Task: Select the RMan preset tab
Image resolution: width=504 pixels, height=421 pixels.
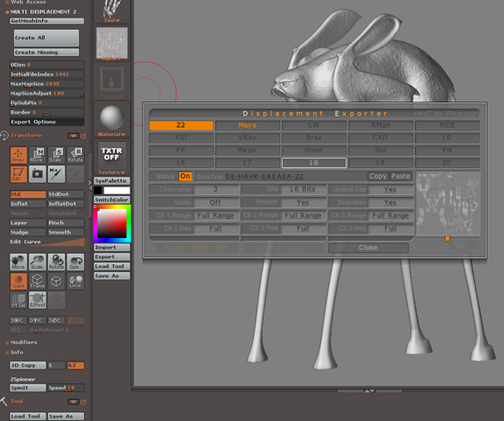Action: pyautogui.click(x=381, y=125)
